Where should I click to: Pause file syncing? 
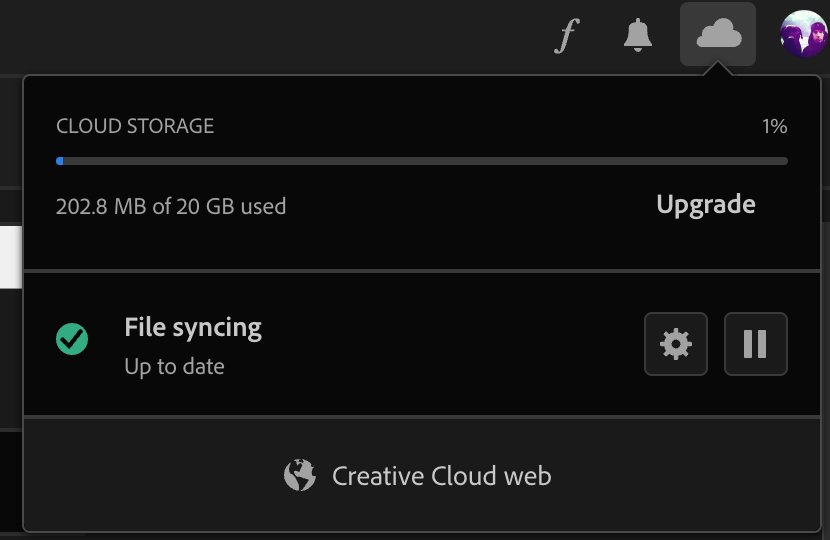pos(755,344)
